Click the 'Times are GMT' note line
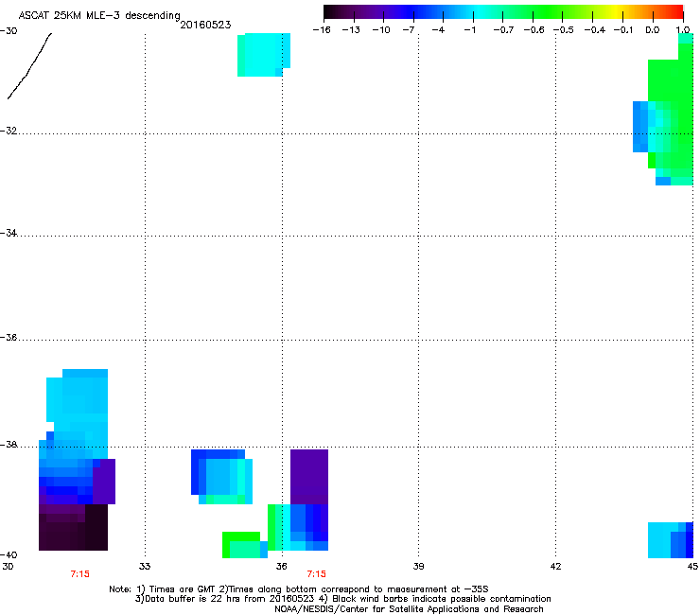 pyautogui.click(x=299, y=589)
